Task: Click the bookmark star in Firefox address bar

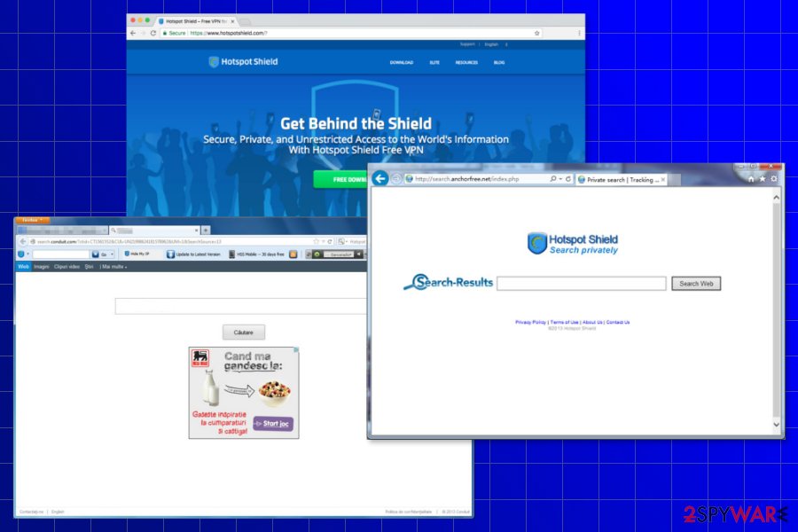Action: (316, 241)
